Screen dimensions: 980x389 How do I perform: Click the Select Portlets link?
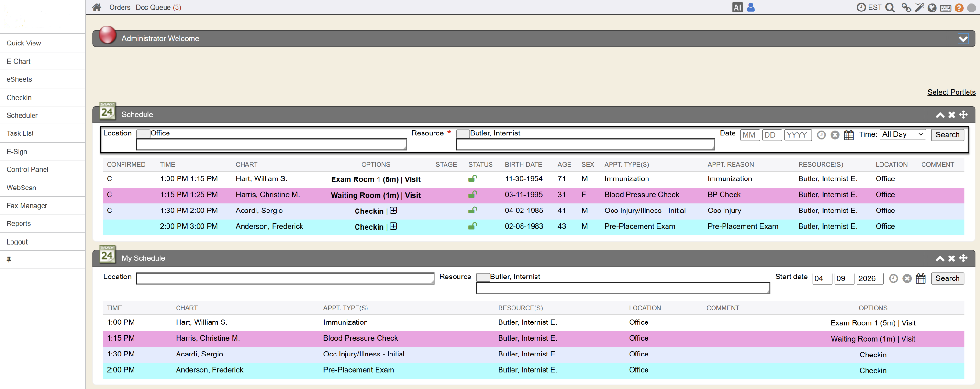[x=951, y=92]
